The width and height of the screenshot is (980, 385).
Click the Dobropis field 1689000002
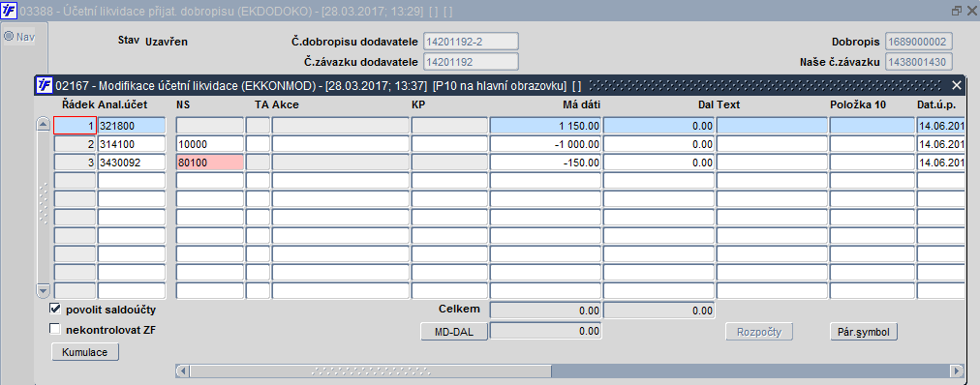point(919,42)
